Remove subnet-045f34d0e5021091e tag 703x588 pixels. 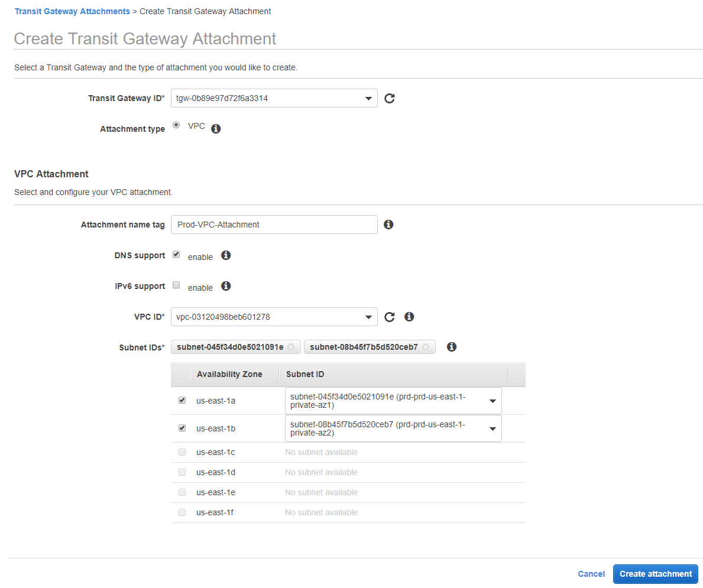[291, 347]
